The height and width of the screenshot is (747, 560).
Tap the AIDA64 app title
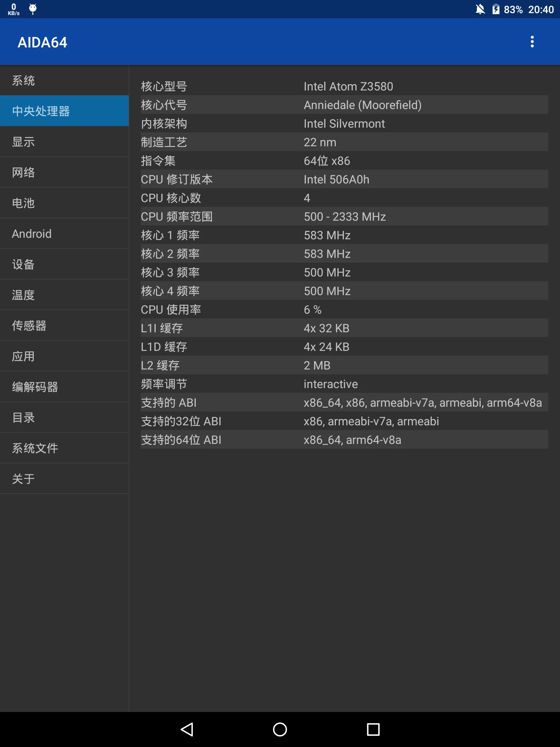pyautogui.click(x=42, y=42)
